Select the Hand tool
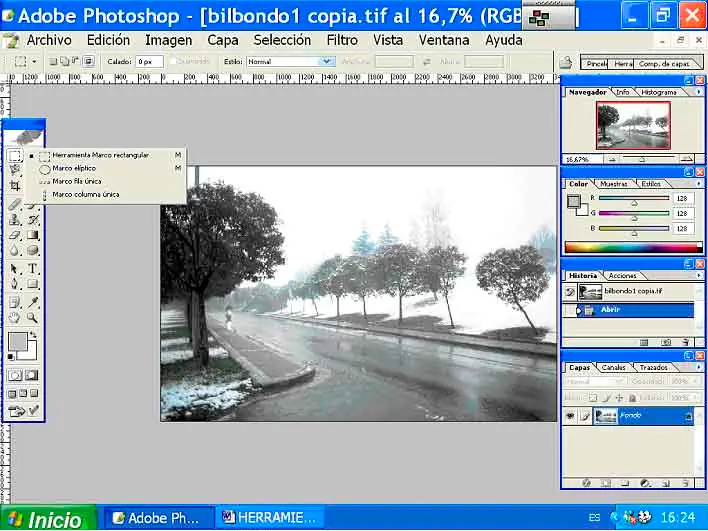The width and height of the screenshot is (708, 531). 15,317
